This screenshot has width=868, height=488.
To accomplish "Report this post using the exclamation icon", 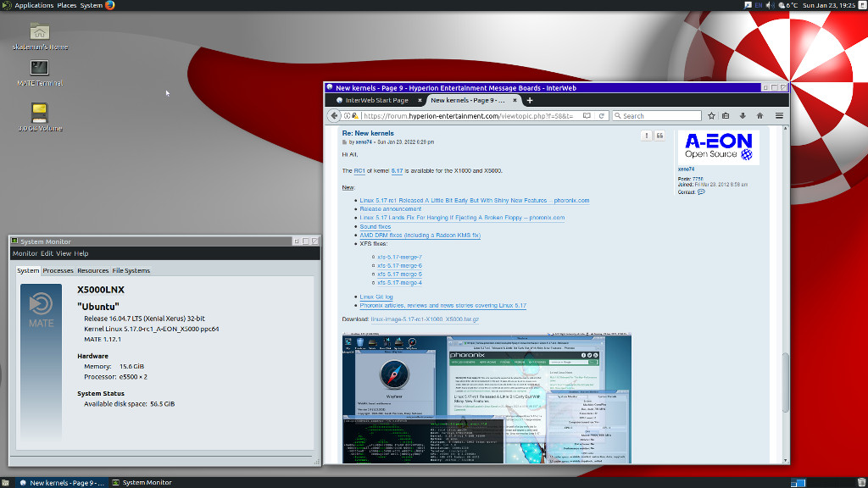I will (x=646, y=136).
